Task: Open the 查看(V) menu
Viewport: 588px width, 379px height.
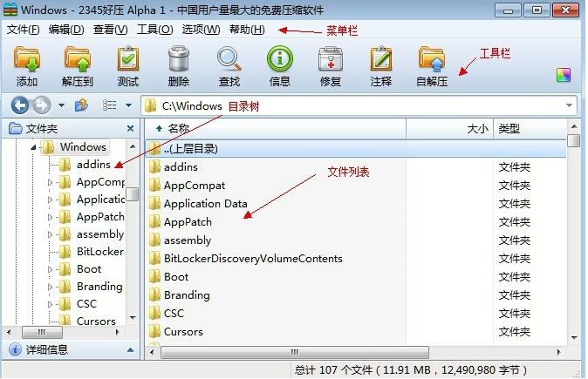Action: pyautogui.click(x=110, y=30)
